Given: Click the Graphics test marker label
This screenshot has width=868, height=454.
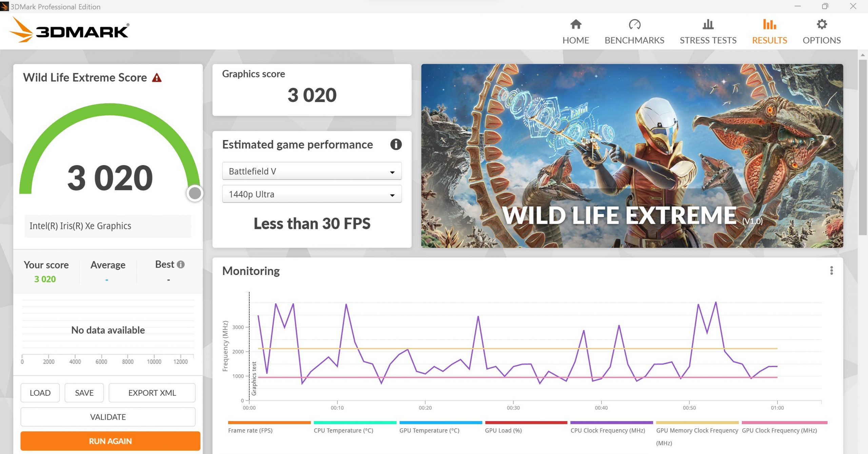Looking at the screenshot, I should click(x=254, y=378).
